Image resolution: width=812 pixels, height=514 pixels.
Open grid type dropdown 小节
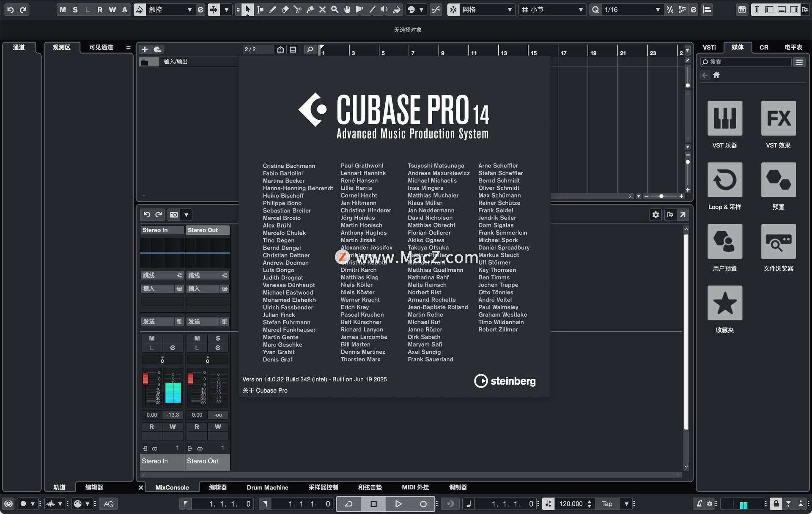pyautogui.click(x=552, y=9)
